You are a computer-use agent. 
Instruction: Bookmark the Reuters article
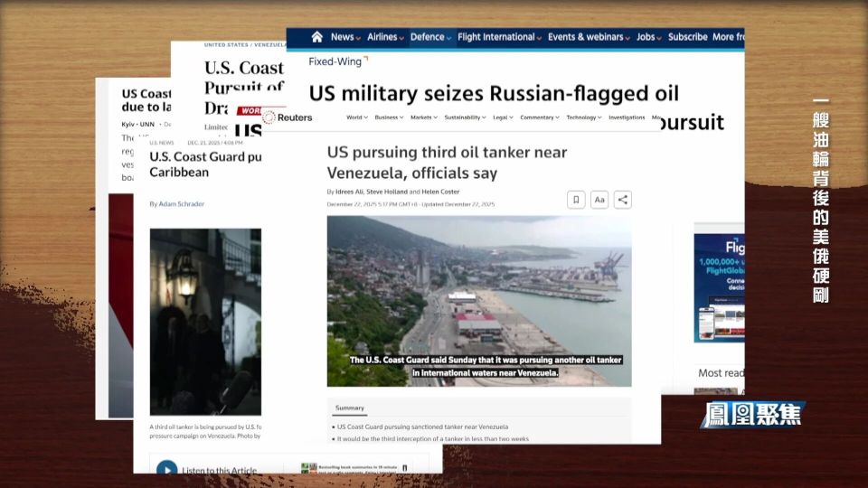coord(576,200)
